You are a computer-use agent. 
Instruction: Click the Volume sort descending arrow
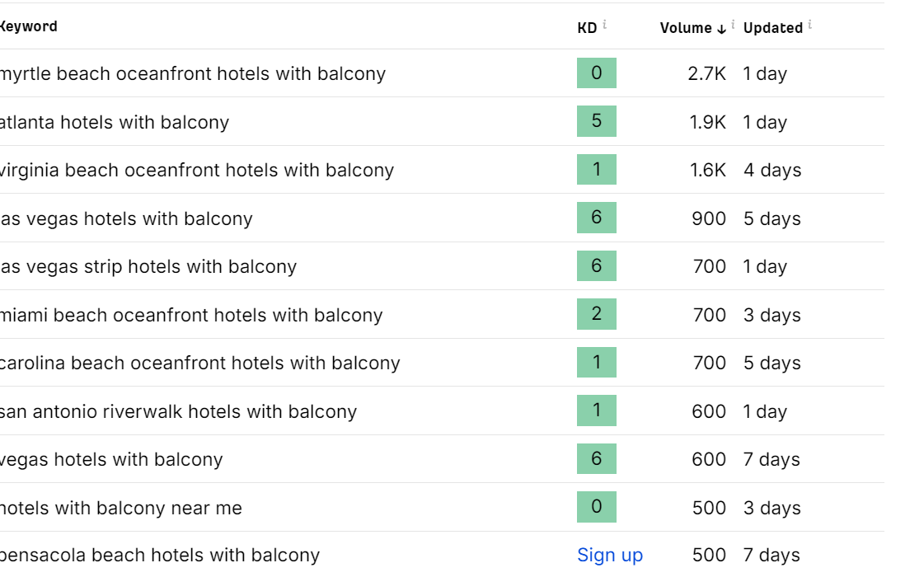[x=721, y=29]
